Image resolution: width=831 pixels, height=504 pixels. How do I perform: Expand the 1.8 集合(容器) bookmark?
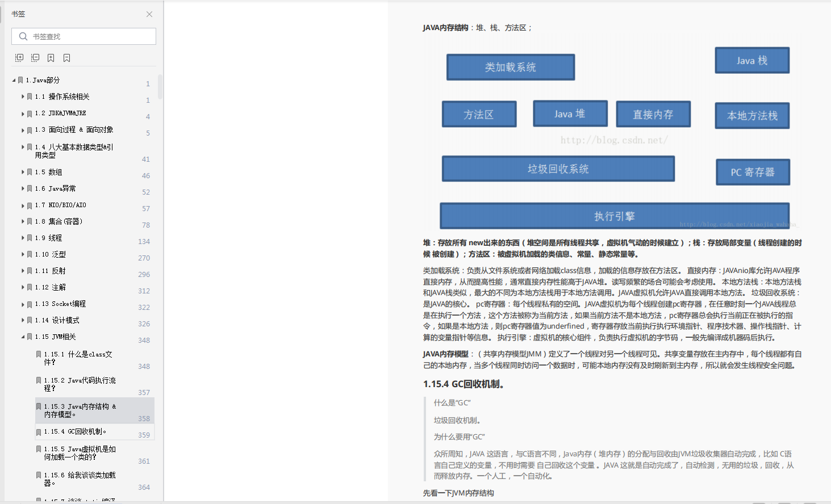(x=23, y=221)
